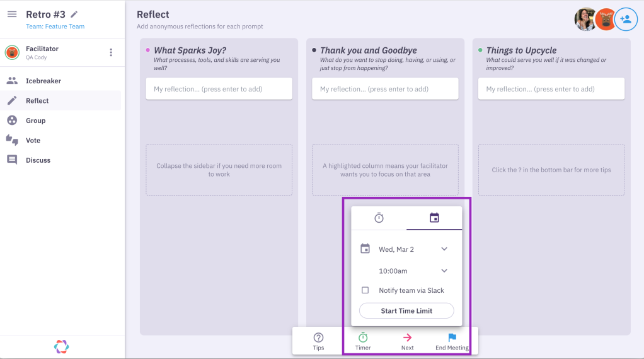Open facilitator options three-dot menu
644x359 pixels.
111,52
